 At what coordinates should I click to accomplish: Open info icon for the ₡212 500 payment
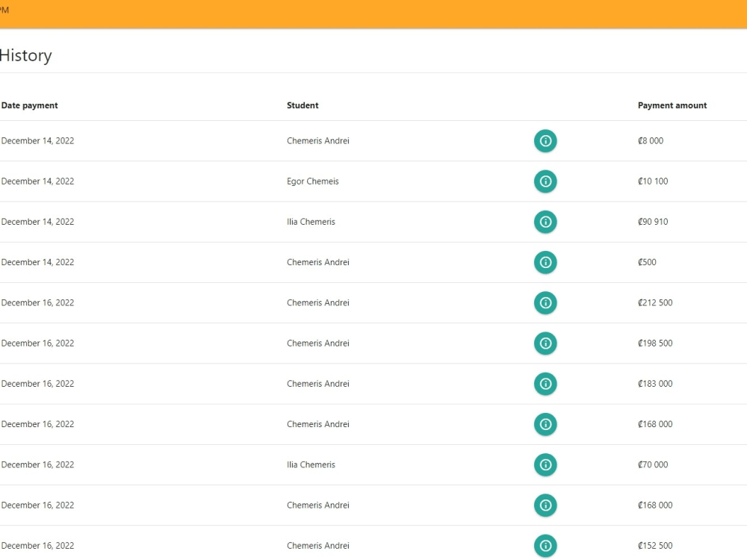[x=545, y=302]
